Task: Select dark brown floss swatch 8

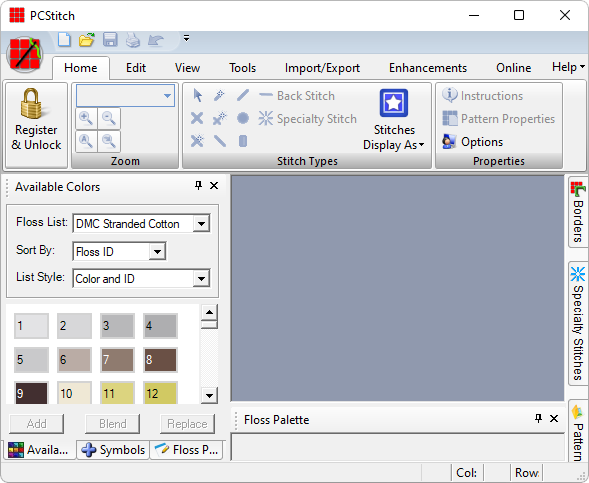Action: pyautogui.click(x=160, y=360)
